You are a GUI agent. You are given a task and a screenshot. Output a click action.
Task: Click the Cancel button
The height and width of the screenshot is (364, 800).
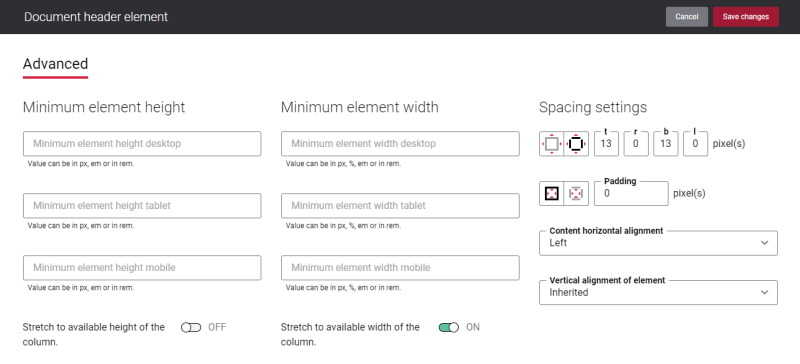tap(687, 17)
